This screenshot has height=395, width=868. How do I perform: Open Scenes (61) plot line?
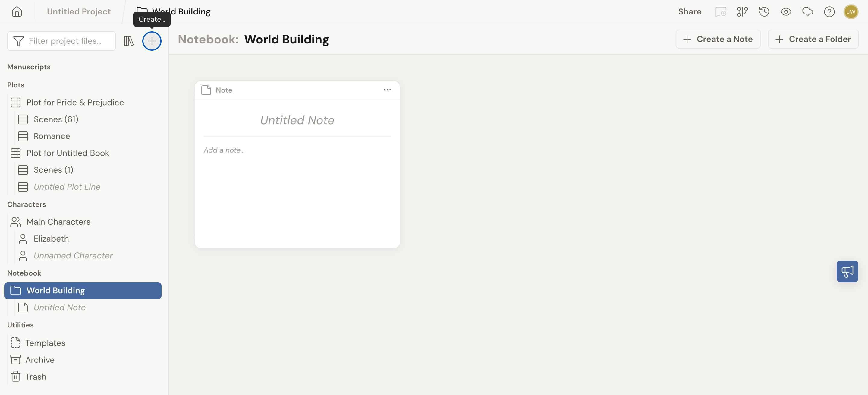(56, 119)
